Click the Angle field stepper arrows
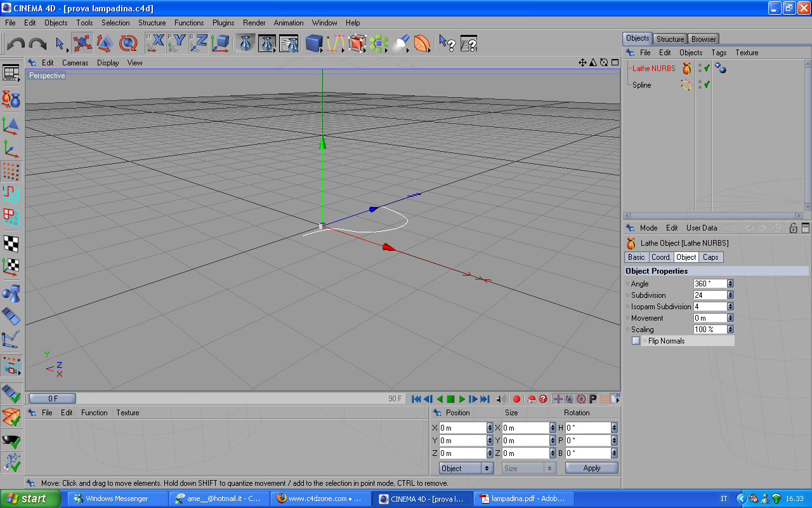This screenshot has height=508, width=812. 730,284
